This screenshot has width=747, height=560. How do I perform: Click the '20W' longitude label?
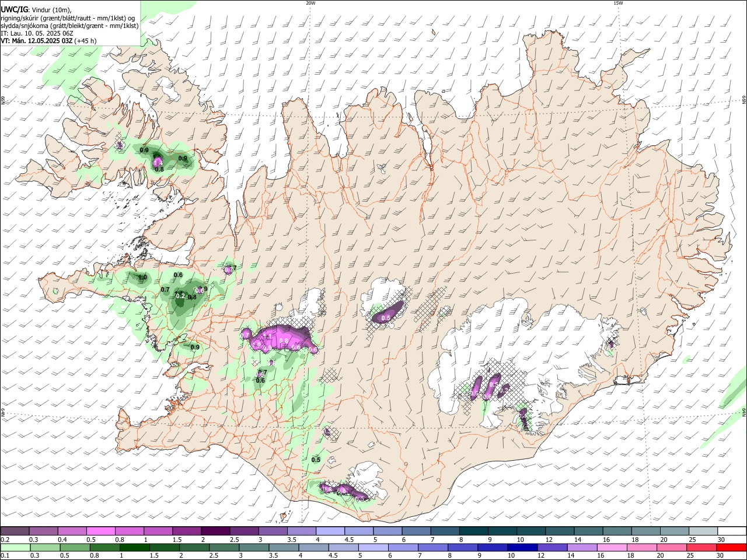[x=310, y=3]
